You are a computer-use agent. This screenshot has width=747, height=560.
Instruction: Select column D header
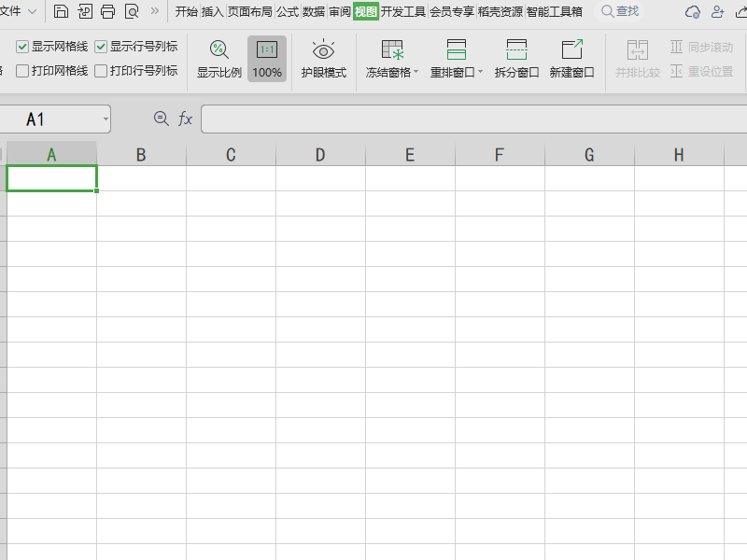tap(320, 154)
